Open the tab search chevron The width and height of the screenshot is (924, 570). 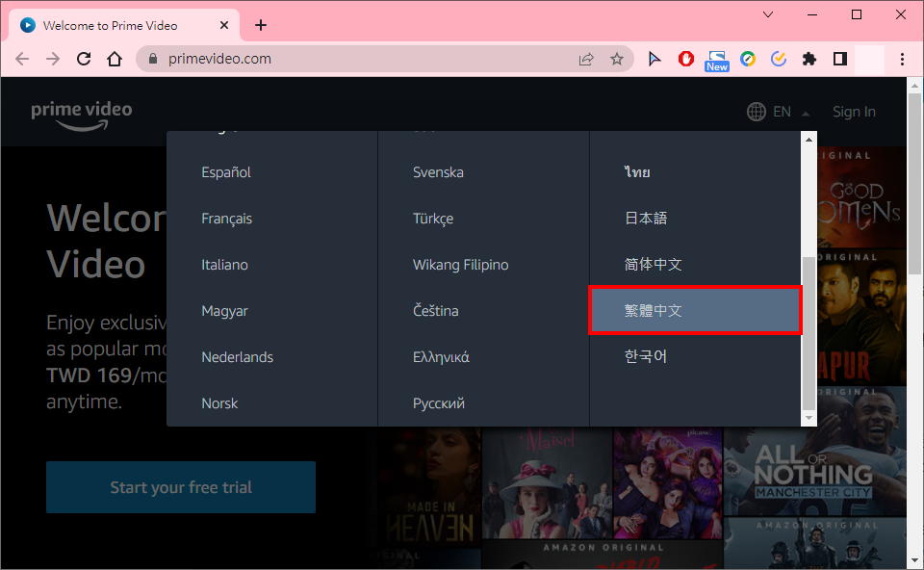point(768,14)
